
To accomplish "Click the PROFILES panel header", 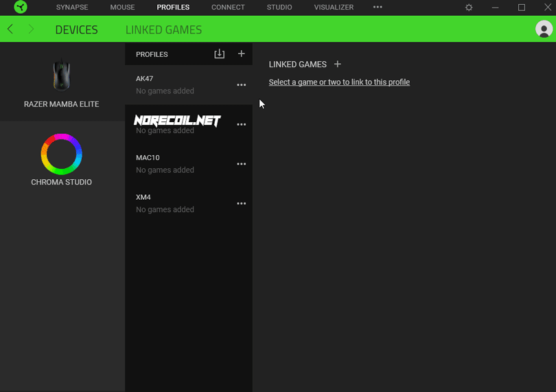I will tap(152, 54).
